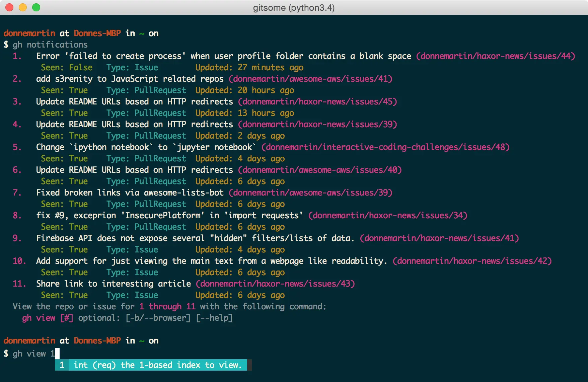The image size is (588, 382).
Task: Close the gitsome terminal window
Action: coord(9,7)
